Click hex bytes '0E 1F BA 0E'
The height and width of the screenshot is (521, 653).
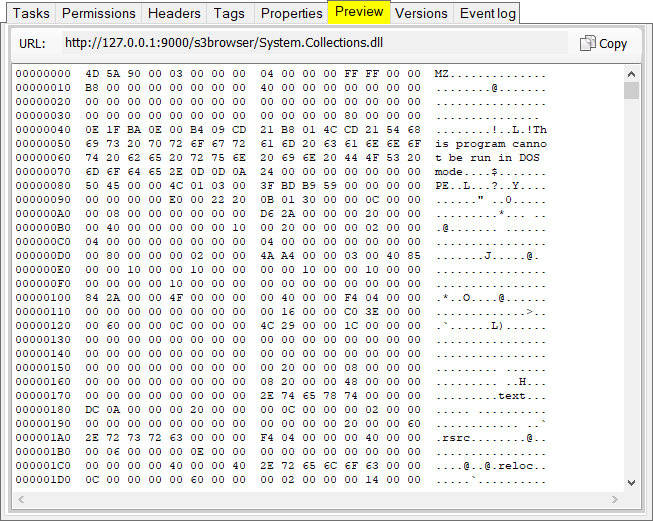click(x=123, y=130)
